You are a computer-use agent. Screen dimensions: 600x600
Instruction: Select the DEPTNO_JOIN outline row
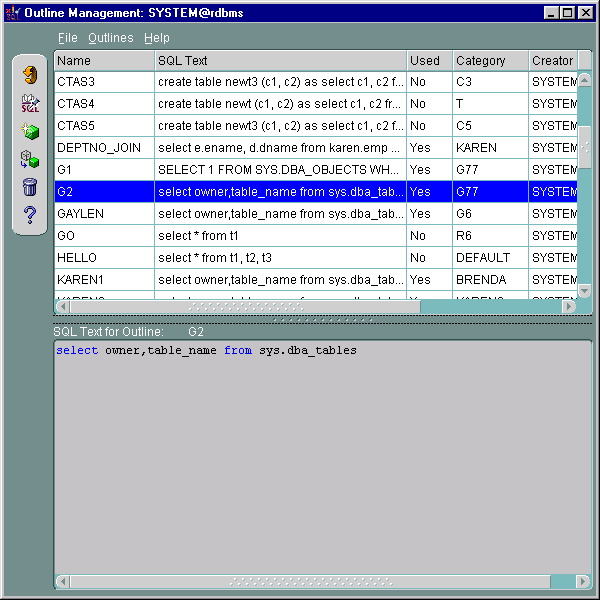[x=103, y=148]
